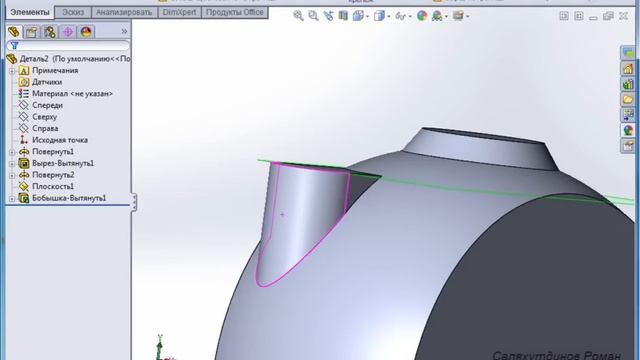Click Display Style icon
640x360 pixels.
point(379,16)
